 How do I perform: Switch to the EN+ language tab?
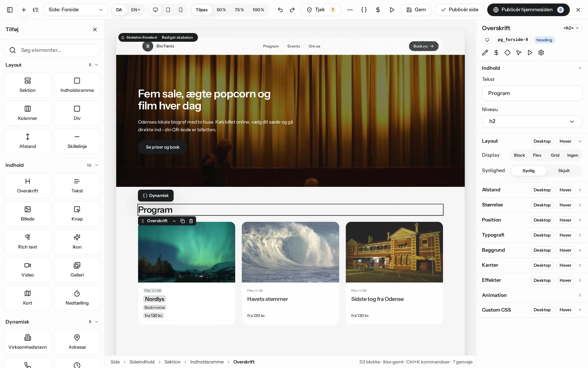pos(136,10)
